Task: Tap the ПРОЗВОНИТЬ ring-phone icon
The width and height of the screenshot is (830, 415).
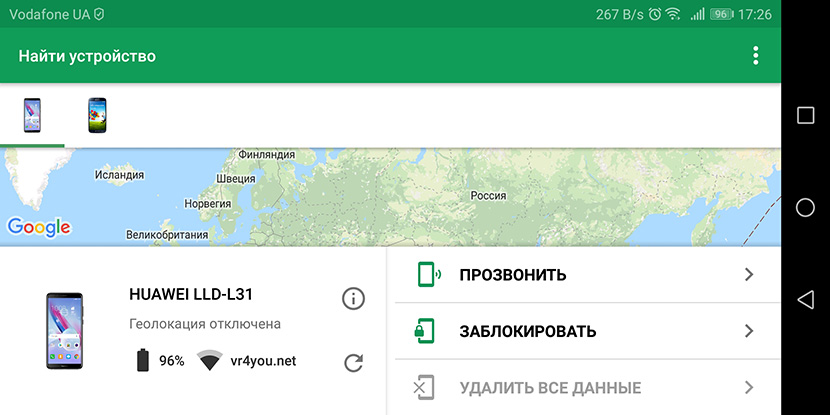Action: coord(429,275)
